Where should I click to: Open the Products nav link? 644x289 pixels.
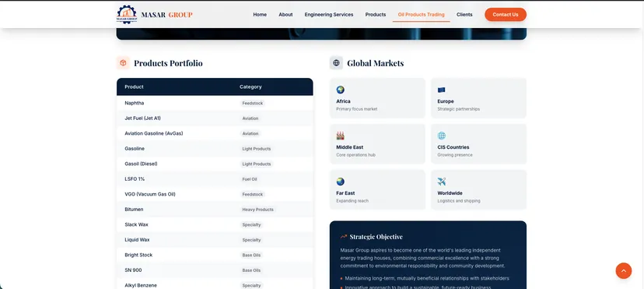pos(376,14)
